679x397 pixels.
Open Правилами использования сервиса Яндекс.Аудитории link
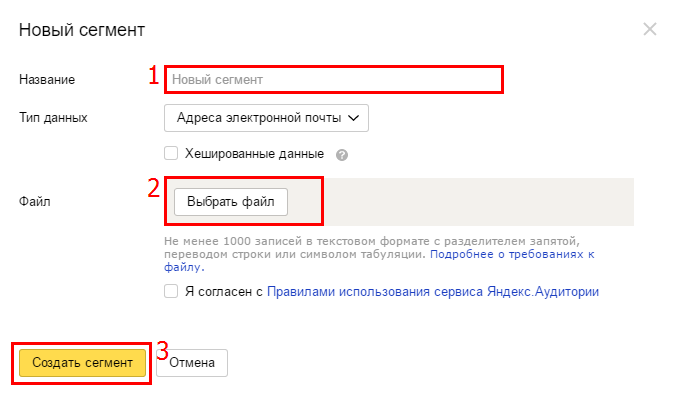click(x=433, y=292)
